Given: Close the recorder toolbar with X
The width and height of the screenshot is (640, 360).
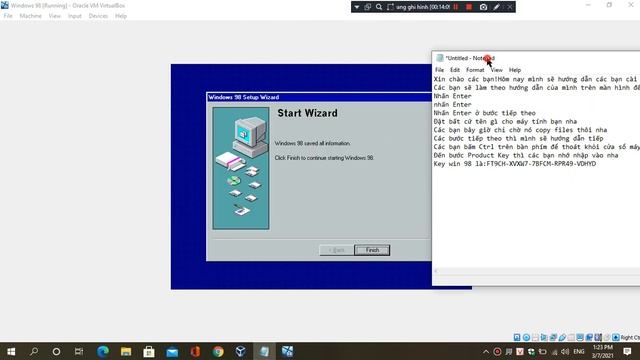Looking at the screenshot, I should [x=509, y=7].
